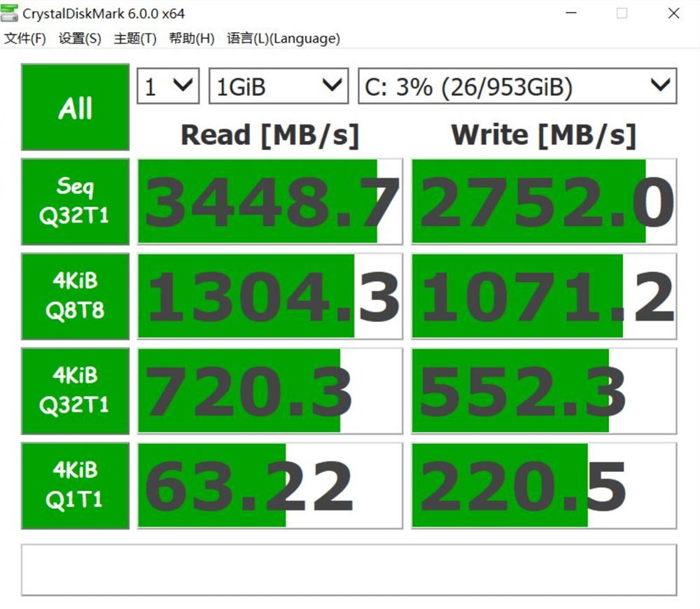Click the Seq read result 3448.7
The width and height of the screenshot is (700, 609).
[270, 202]
